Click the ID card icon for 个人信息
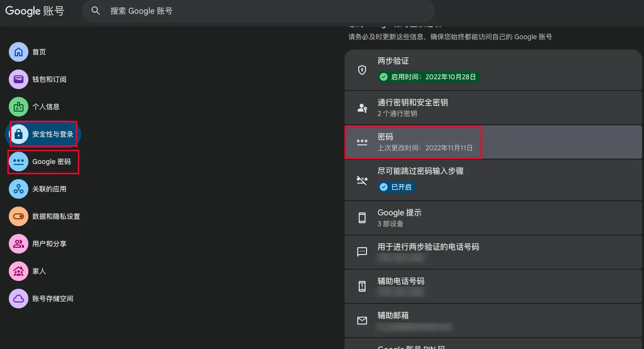This screenshot has width=644, height=349. coord(19,107)
